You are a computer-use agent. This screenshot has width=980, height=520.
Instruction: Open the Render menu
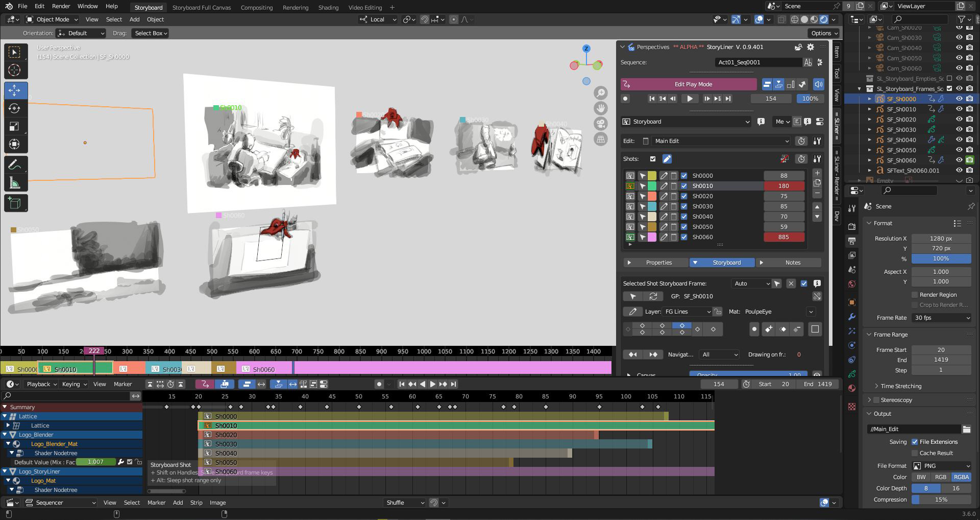coord(61,6)
